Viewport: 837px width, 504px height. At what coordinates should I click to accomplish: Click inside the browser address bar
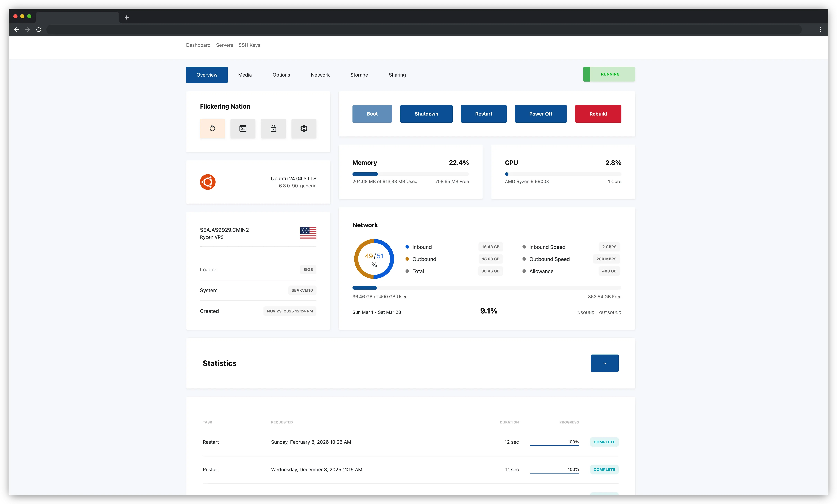[x=408, y=29]
